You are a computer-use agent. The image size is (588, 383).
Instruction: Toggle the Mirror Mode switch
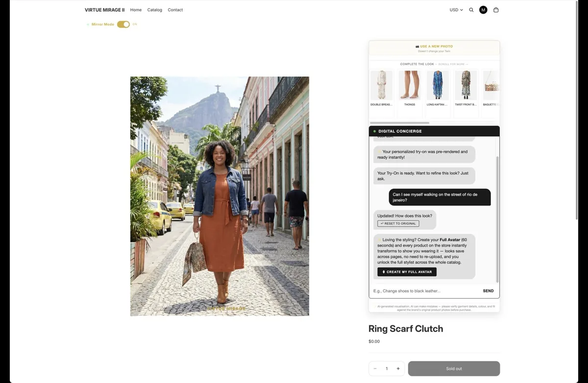click(x=123, y=24)
